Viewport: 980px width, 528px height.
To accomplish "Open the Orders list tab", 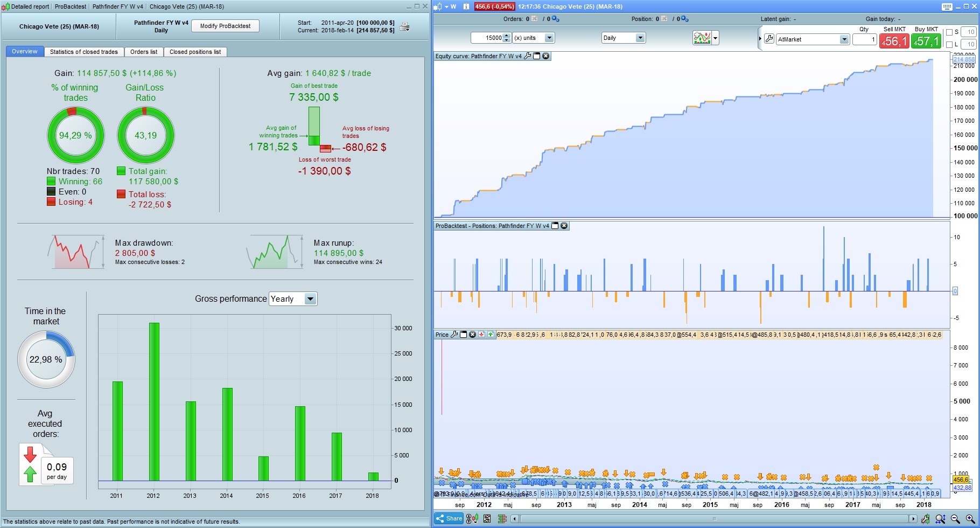I will tap(144, 52).
